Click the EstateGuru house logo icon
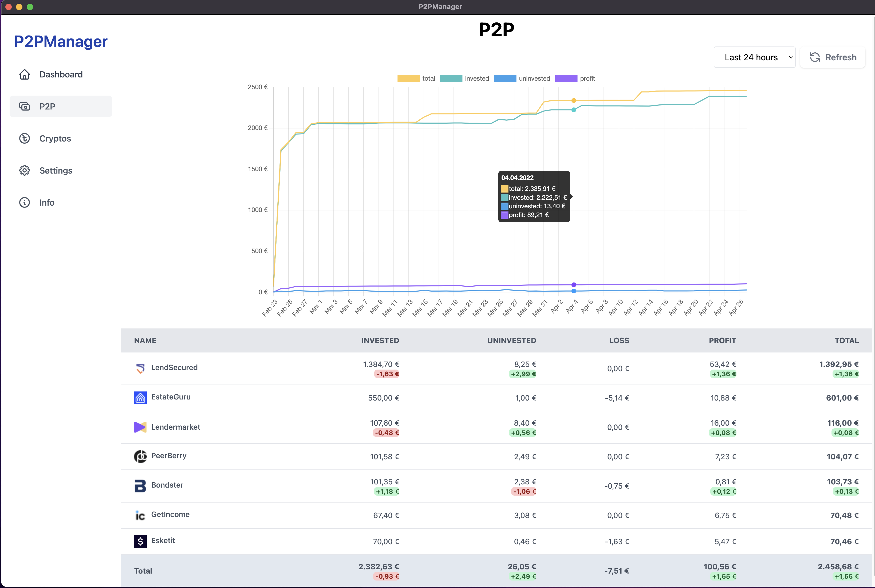Image resolution: width=875 pixels, height=588 pixels. coord(140,398)
